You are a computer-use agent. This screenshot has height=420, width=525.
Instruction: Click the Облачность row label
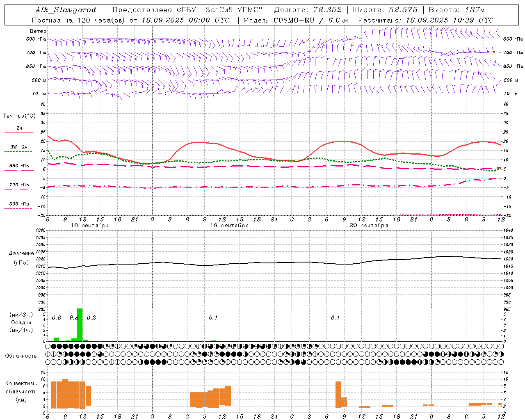(21, 356)
